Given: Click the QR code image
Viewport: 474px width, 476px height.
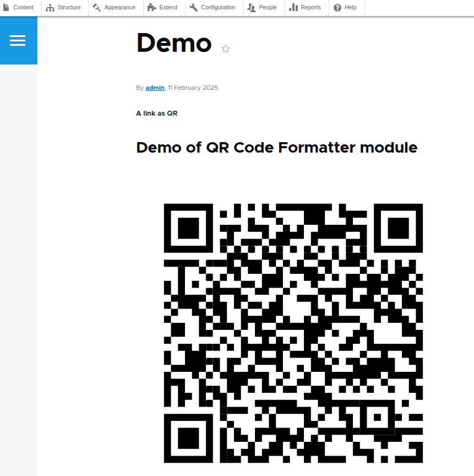Looking at the screenshot, I should point(293,333).
